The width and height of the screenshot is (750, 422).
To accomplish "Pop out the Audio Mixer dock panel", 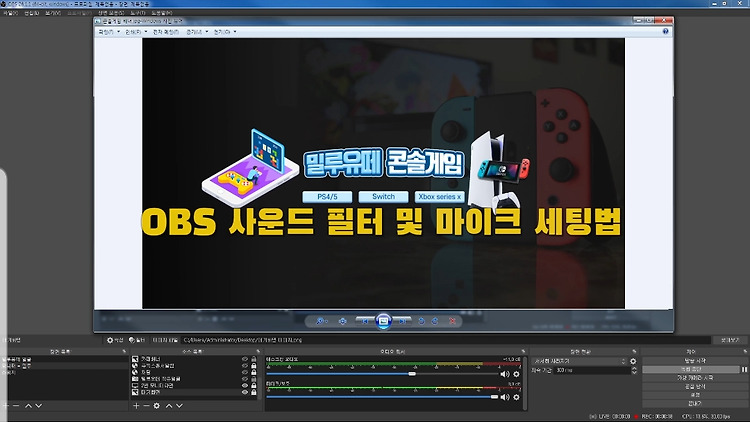I will [x=523, y=352].
